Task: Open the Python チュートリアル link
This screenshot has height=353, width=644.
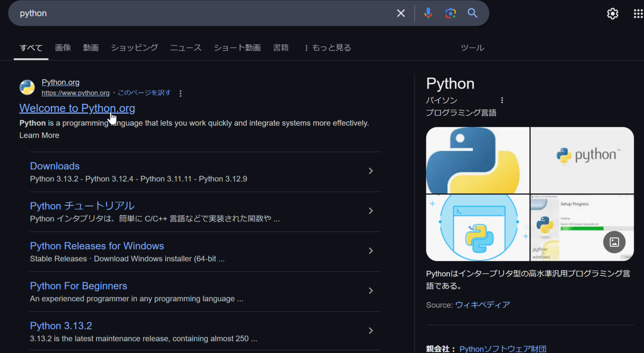Action: tap(82, 206)
